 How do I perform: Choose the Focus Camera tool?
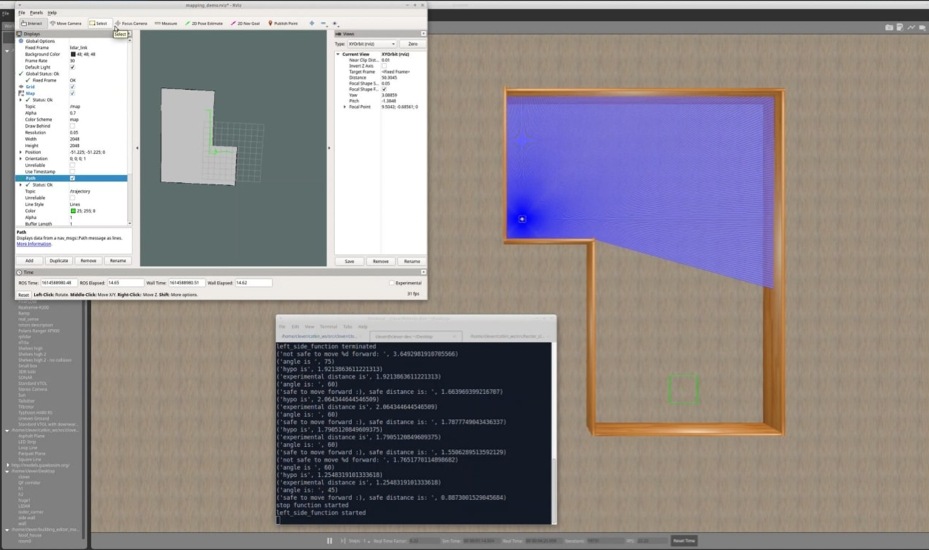click(132, 23)
